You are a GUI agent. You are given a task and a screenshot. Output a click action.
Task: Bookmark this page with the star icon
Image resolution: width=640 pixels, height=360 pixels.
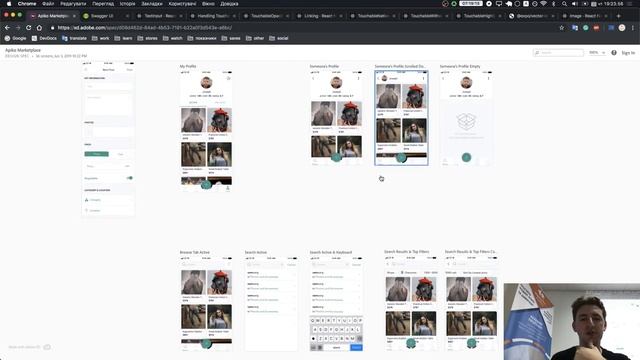[562, 28]
